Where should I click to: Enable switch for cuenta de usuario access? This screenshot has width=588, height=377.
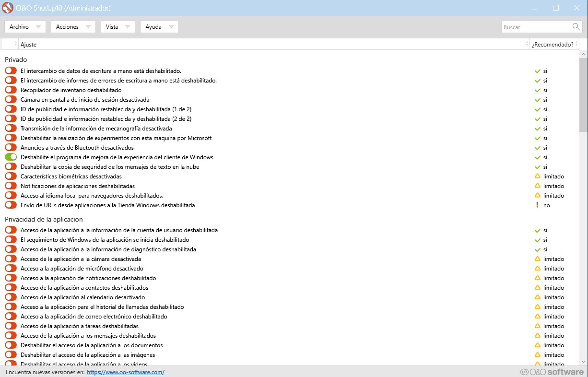point(11,230)
